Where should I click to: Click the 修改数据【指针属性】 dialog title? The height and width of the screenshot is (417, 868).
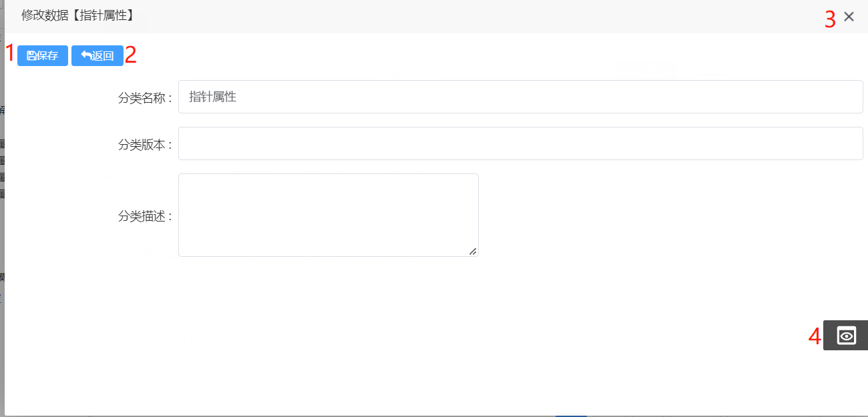pos(78,15)
